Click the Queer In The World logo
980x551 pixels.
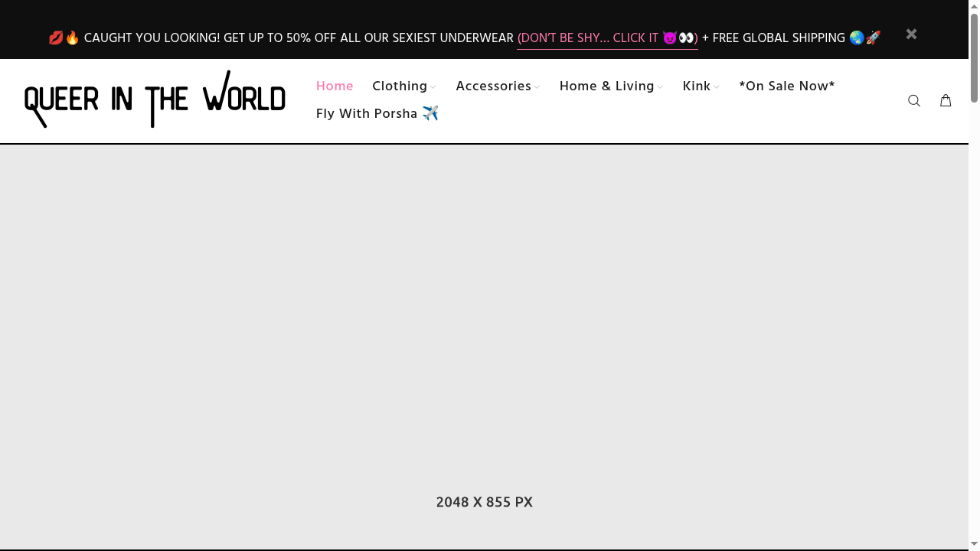pyautogui.click(x=155, y=99)
